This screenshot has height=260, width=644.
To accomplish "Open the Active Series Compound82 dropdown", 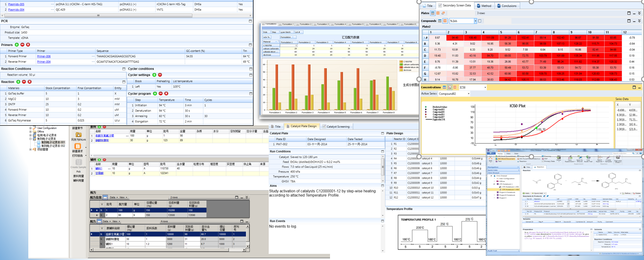I will pos(468,94).
